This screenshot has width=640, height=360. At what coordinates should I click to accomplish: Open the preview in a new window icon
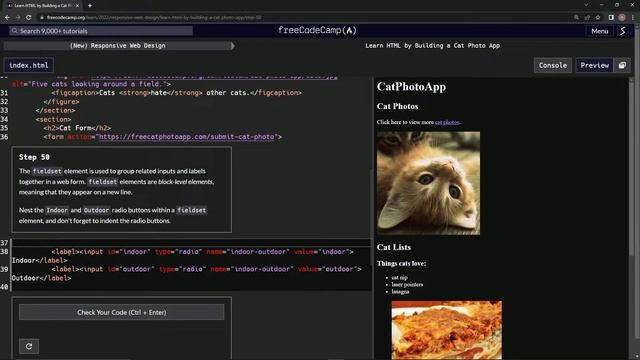point(622,65)
